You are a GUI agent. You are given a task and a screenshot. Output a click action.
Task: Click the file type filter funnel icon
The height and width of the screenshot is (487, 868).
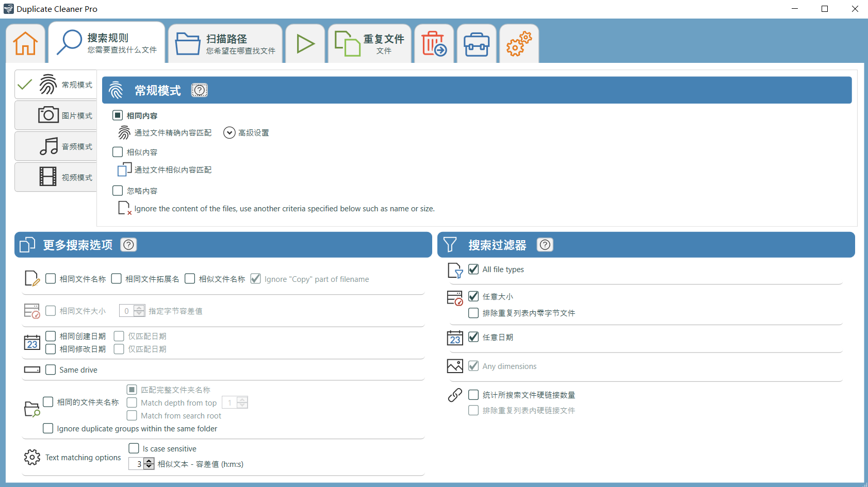point(455,270)
